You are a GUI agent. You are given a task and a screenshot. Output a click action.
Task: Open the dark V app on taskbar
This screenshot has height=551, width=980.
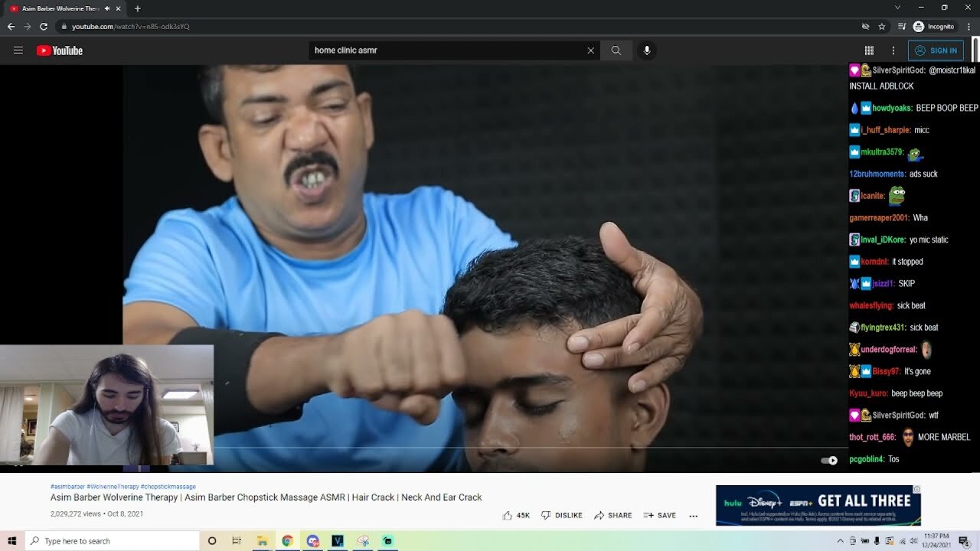point(338,541)
